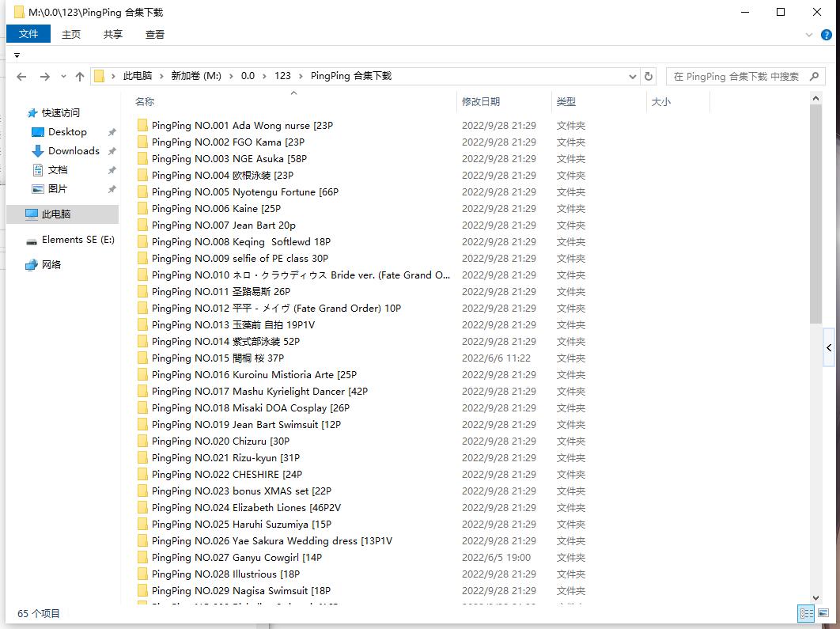This screenshot has height=629, width=840.
Task: Select folder PingPing NO.003 NGE Asuka
Action: click(229, 158)
